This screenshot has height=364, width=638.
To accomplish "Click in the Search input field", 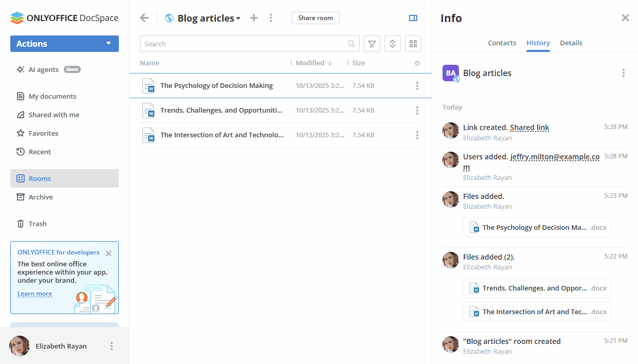I will point(242,44).
